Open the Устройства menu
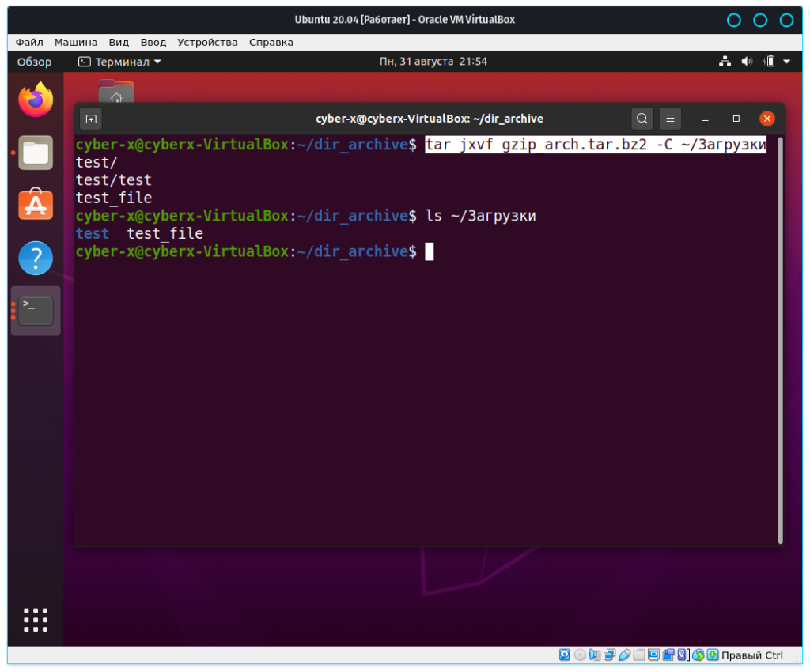 tap(207, 42)
